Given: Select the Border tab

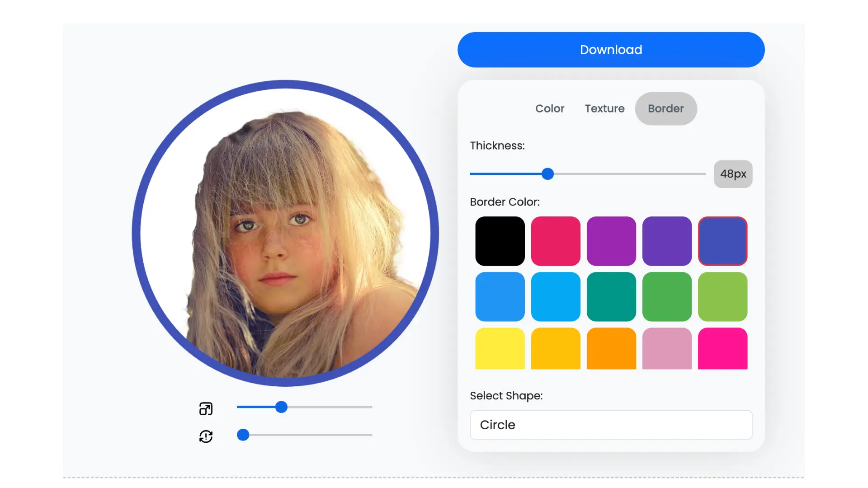Looking at the screenshot, I should click(x=665, y=108).
